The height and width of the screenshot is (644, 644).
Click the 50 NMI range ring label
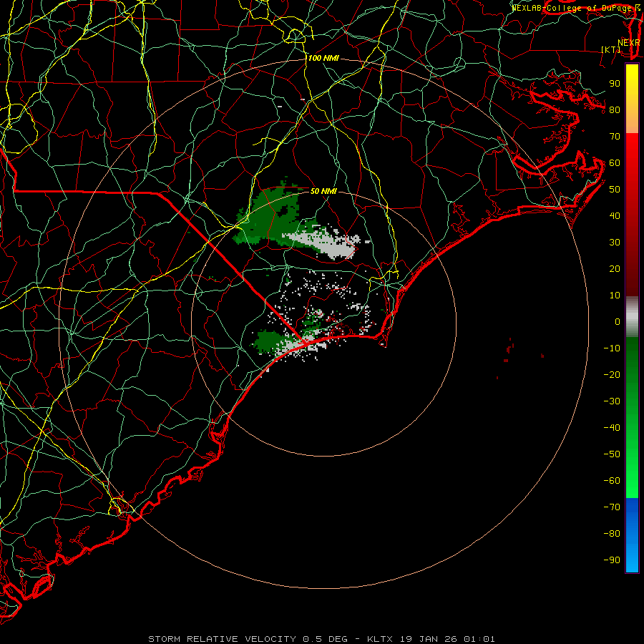pos(323,191)
